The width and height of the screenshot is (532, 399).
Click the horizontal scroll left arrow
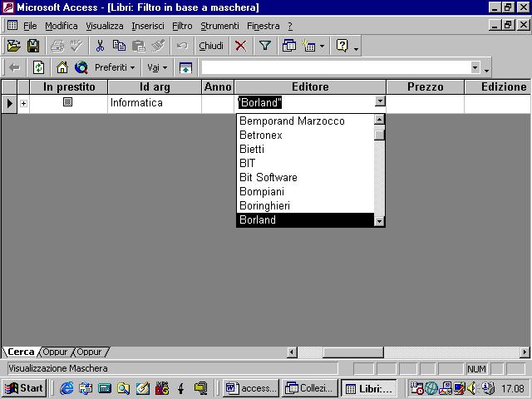292,352
